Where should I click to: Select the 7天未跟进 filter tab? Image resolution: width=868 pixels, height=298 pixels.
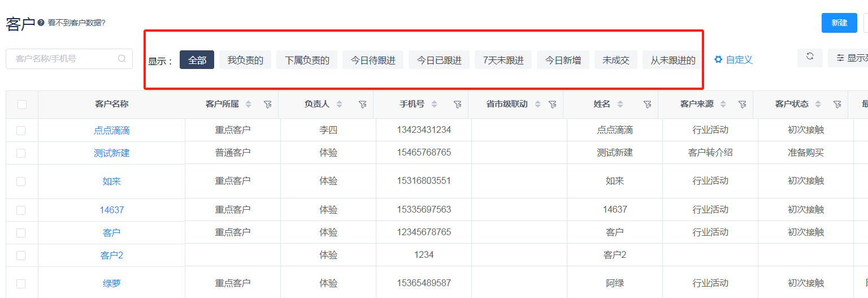tap(503, 60)
